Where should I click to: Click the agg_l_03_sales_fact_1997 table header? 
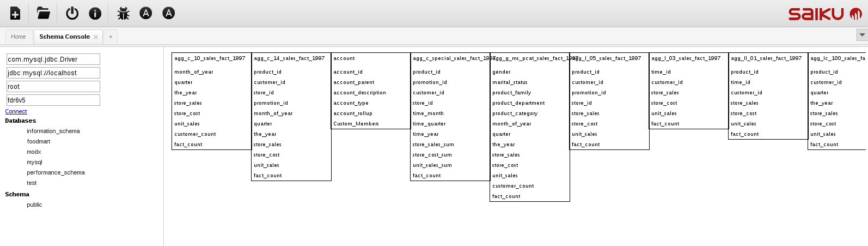686,58
